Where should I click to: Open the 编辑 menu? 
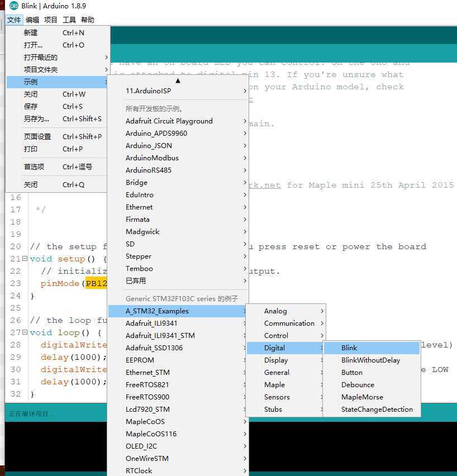[x=32, y=20]
